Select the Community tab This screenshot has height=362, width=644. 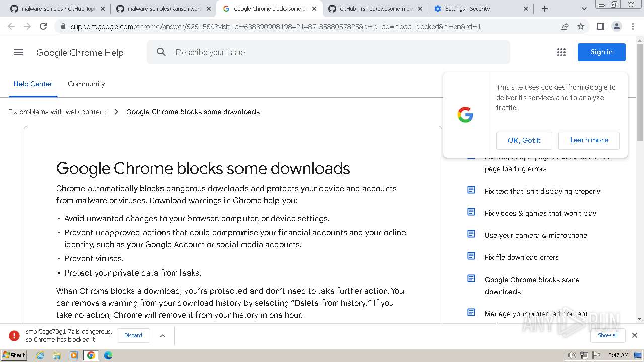click(87, 84)
